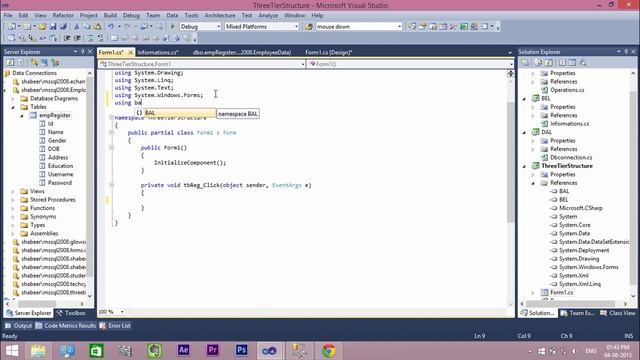Image resolution: width=640 pixels, height=360 pixels.
Task: Click the Copy toolbar icon
Action: [x=87, y=27]
